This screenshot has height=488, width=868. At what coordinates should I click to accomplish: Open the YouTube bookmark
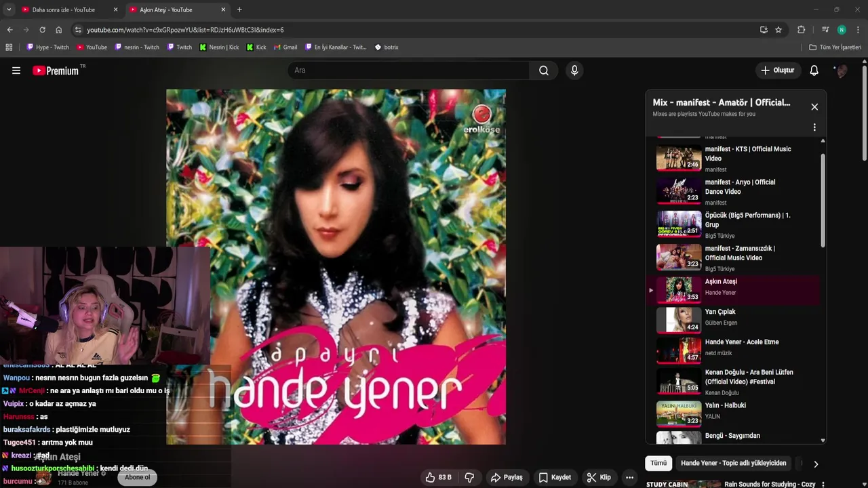click(x=92, y=47)
